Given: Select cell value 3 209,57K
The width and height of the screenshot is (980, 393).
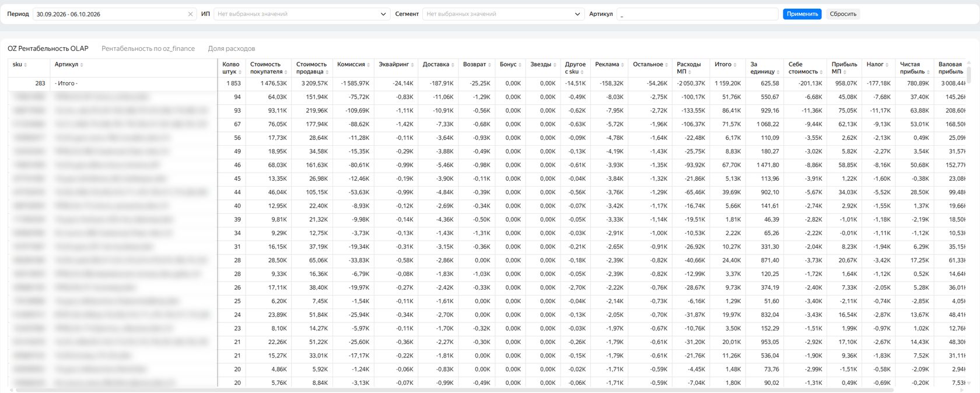Looking at the screenshot, I should point(314,83).
